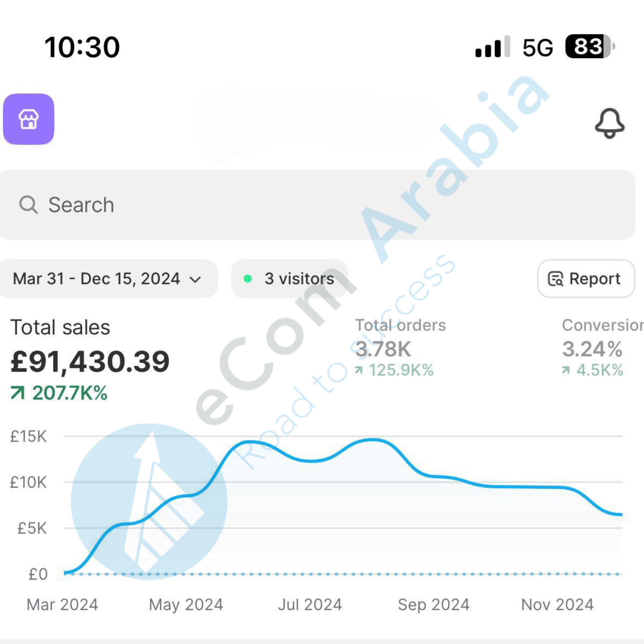This screenshot has width=644, height=644.
Task: Switch to the Conversion rate metric
Action: click(x=602, y=325)
